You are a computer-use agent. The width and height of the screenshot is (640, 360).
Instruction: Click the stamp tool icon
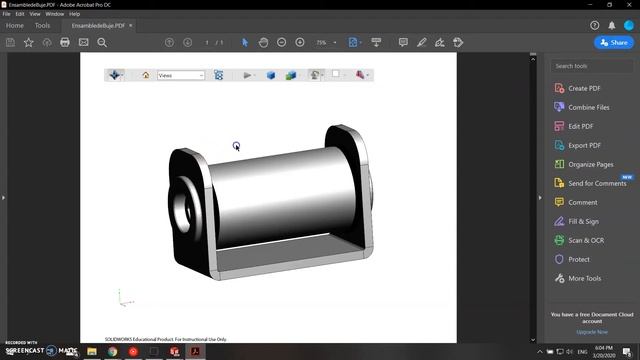click(458, 42)
